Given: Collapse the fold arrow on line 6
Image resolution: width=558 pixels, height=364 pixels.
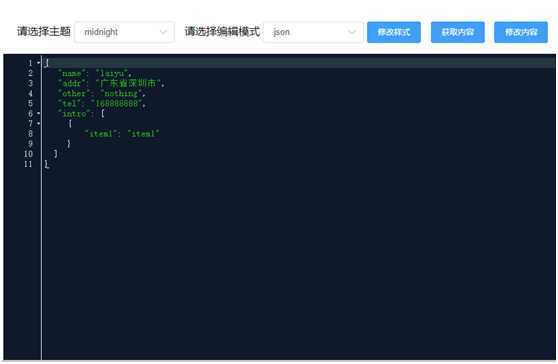Looking at the screenshot, I should [x=38, y=114].
